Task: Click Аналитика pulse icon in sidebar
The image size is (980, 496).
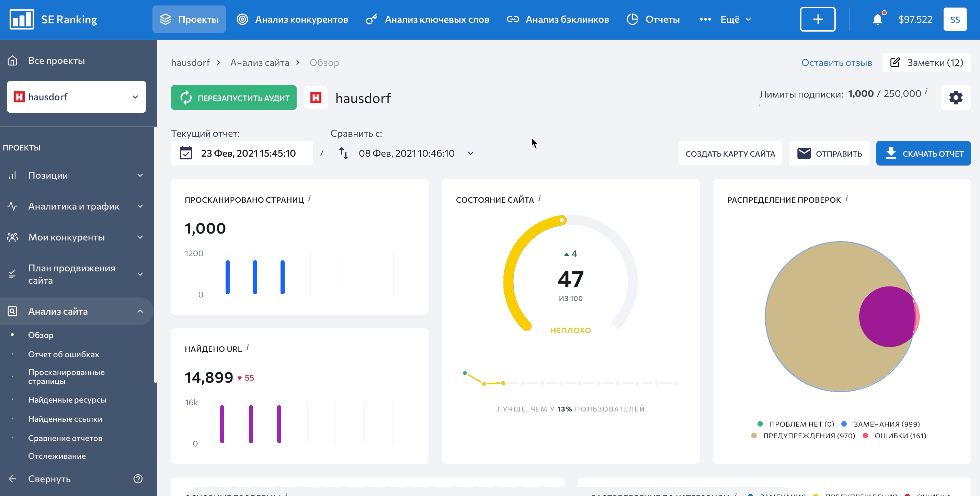Action: (12, 206)
